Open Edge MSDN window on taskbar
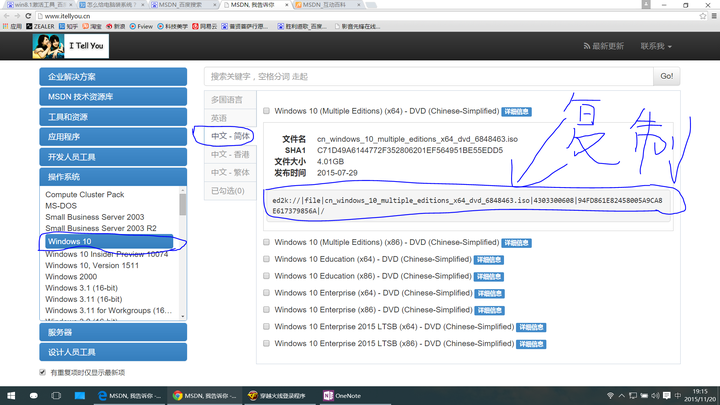Screen dimensions: 720x405 [130, 395]
